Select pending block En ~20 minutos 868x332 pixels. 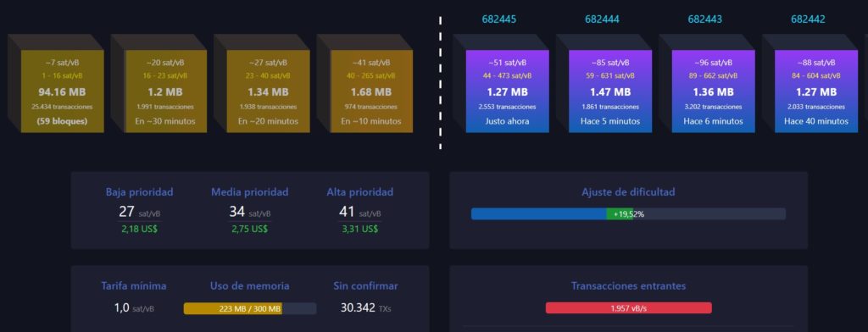tap(269, 91)
